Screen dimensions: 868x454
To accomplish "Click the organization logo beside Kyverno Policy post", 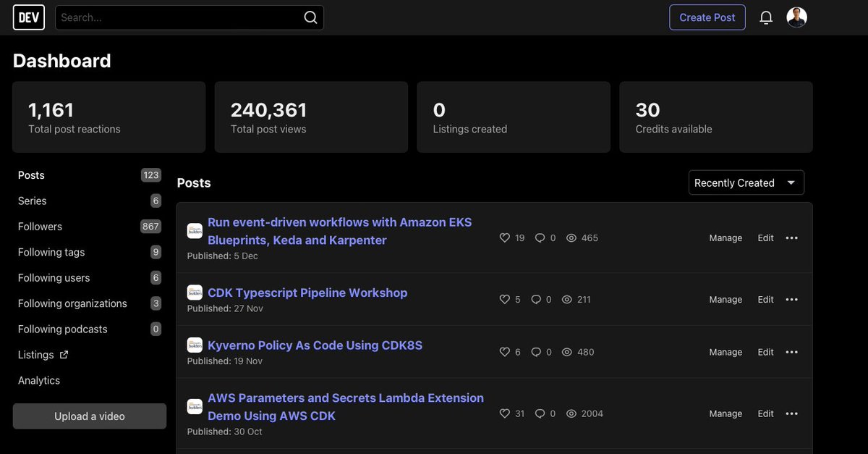I will [195, 345].
